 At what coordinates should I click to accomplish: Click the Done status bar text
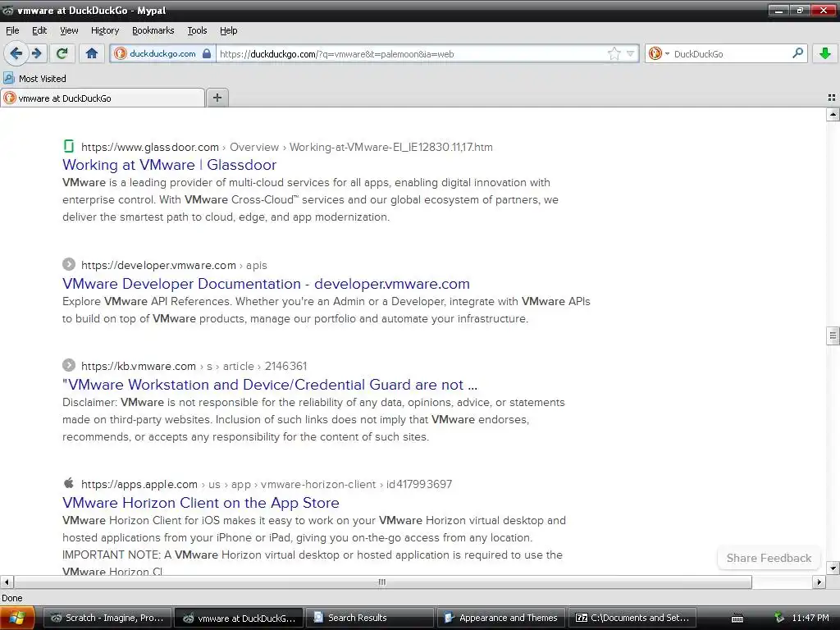pos(11,598)
